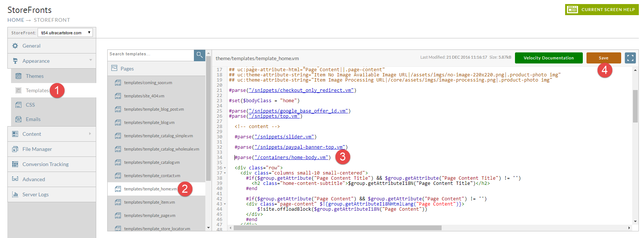Click the STOREFRONT breadcrumb text
Viewport: 644px width, 238px height.
(52, 20)
